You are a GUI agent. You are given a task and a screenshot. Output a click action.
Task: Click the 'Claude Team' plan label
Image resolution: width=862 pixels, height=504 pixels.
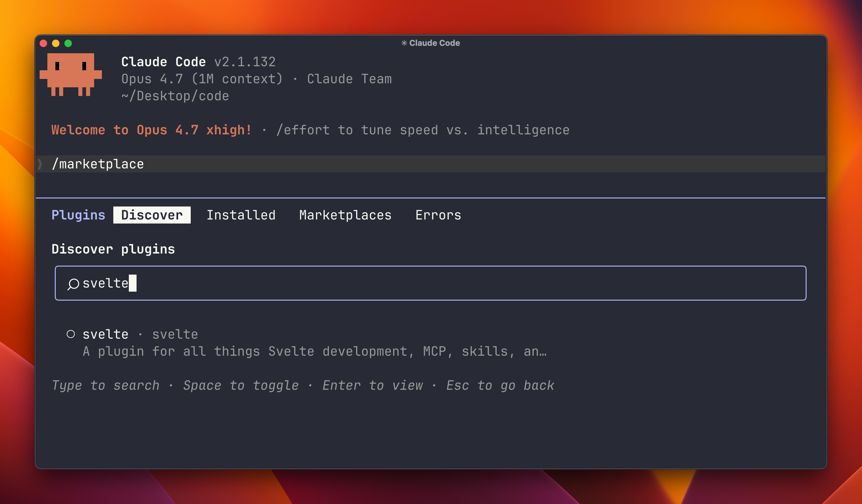349,79
